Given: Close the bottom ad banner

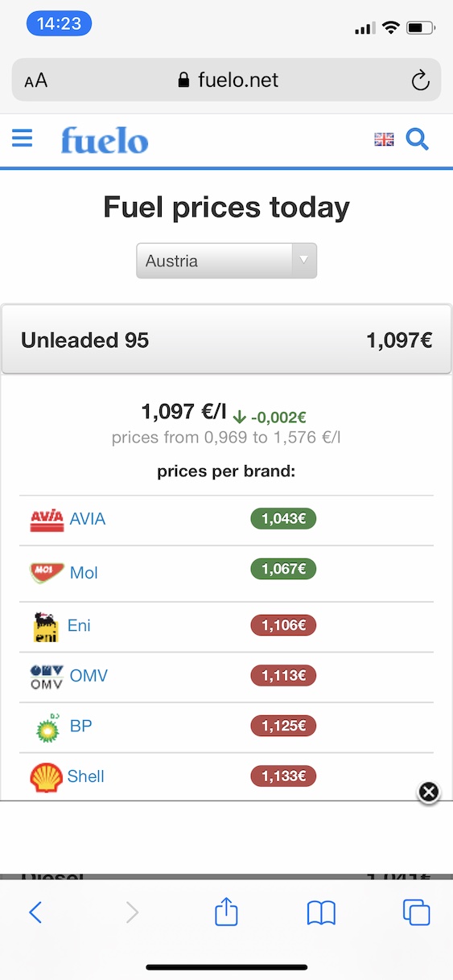Looking at the screenshot, I should (x=429, y=792).
